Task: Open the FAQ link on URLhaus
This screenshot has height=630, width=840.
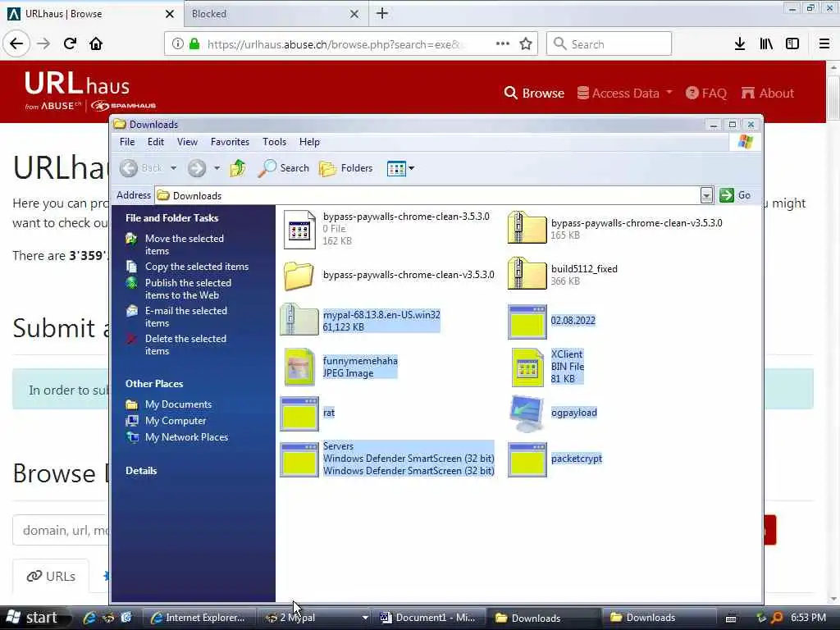Action: (x=706, y=93)
